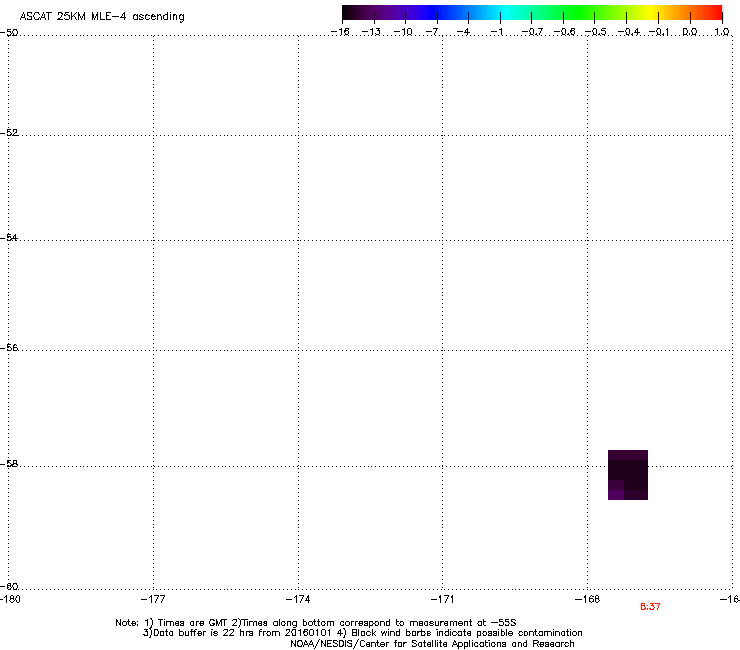
Task: Click the -171 longitude axis label
Action: coord(442,599)
